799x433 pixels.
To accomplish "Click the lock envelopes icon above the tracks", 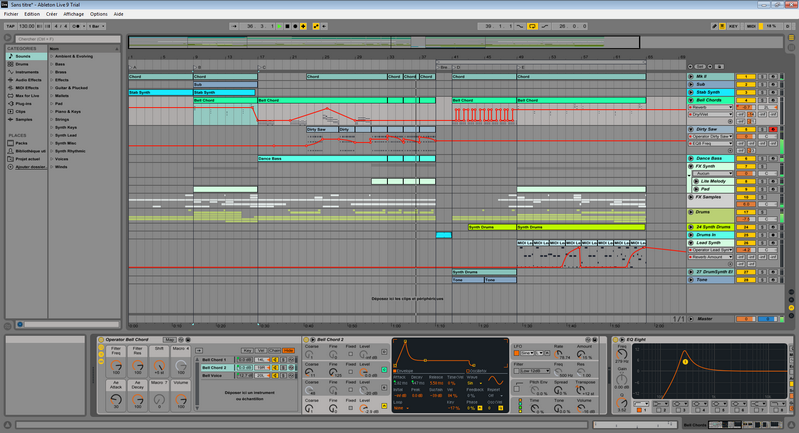I will (x=720, y=66).
